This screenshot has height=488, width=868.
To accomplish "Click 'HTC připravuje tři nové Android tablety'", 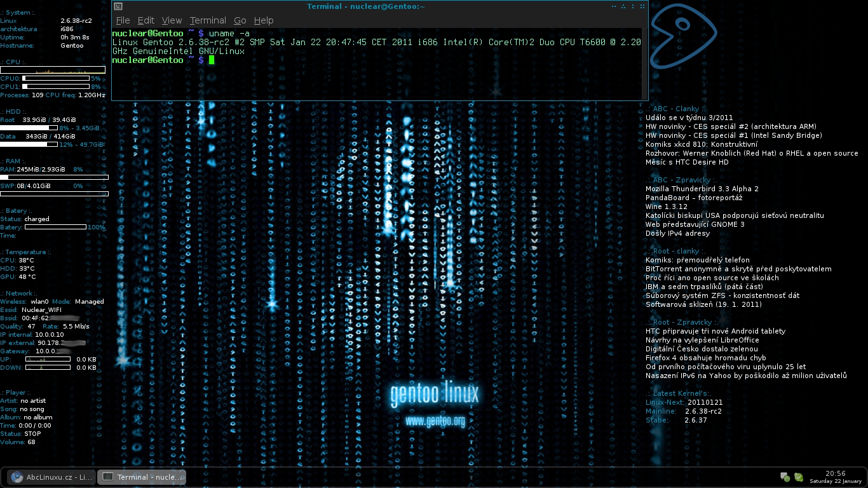I will coord(715,331).
